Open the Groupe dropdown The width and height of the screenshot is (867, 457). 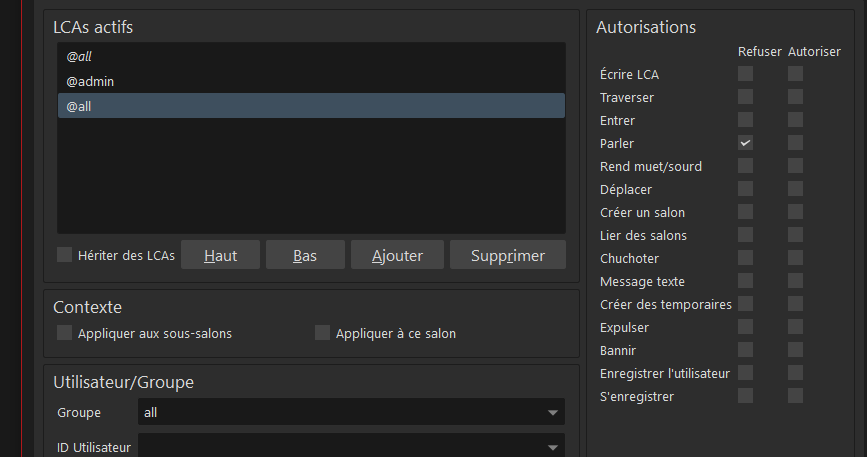552,412
